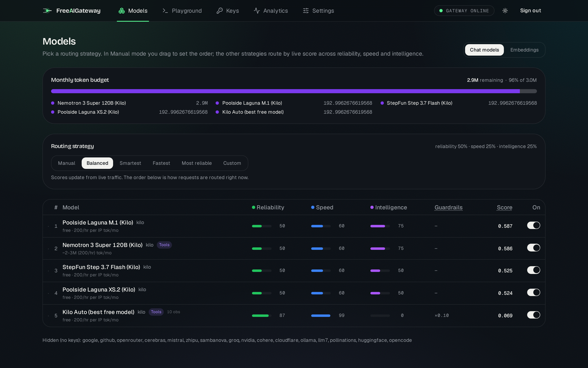Click the Tools badge on Kilo Auto row
588x368 pixels.
156,312
